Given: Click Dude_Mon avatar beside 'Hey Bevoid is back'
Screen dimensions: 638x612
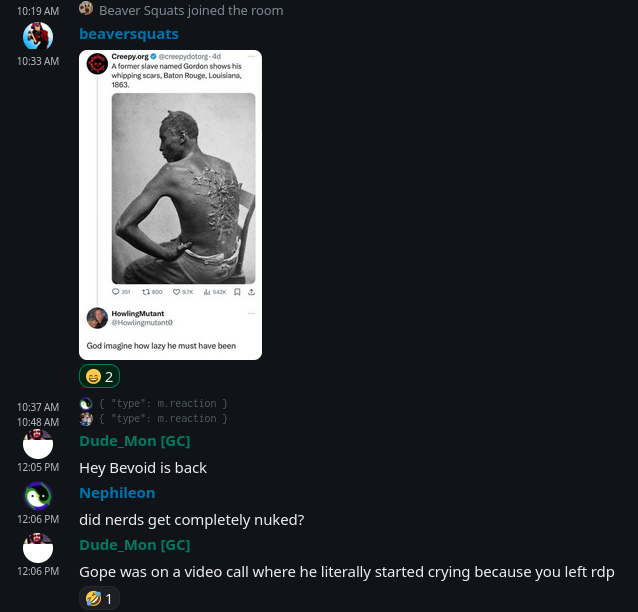Looking at the screenshot, I should 38,444.
